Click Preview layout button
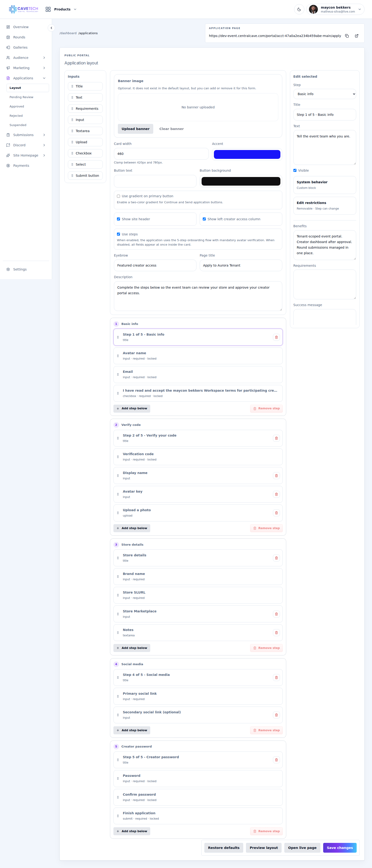 264,848
